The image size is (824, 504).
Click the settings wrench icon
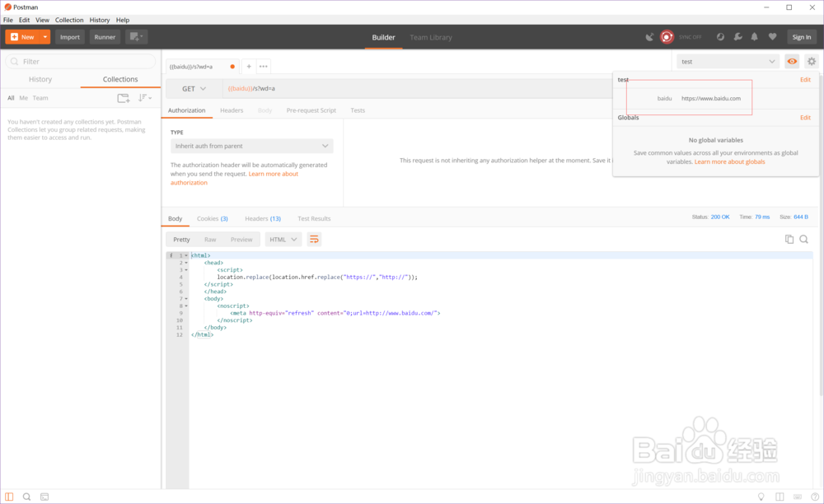tap(737, 37)
